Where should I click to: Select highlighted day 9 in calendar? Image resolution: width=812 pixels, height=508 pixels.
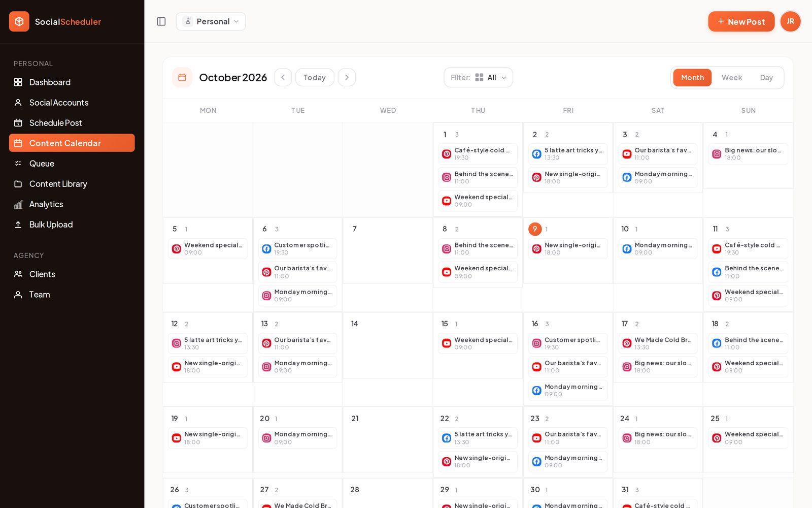(535, 229)
